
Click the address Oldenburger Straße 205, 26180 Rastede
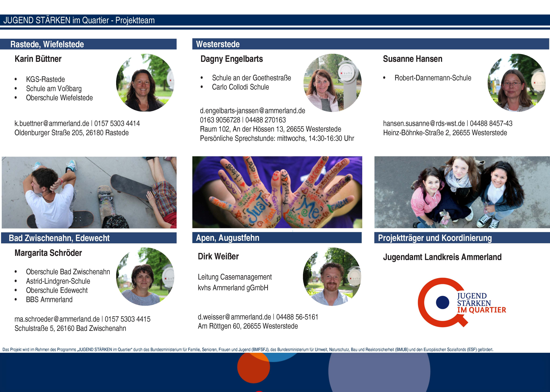coord(72,133)
